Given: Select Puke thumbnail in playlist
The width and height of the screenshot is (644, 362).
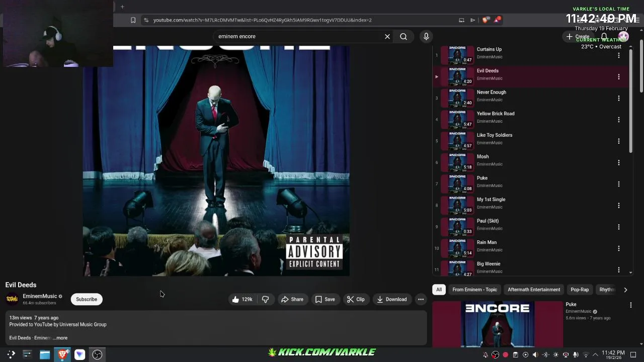Looking at the screenshot, I should (457, 184).
